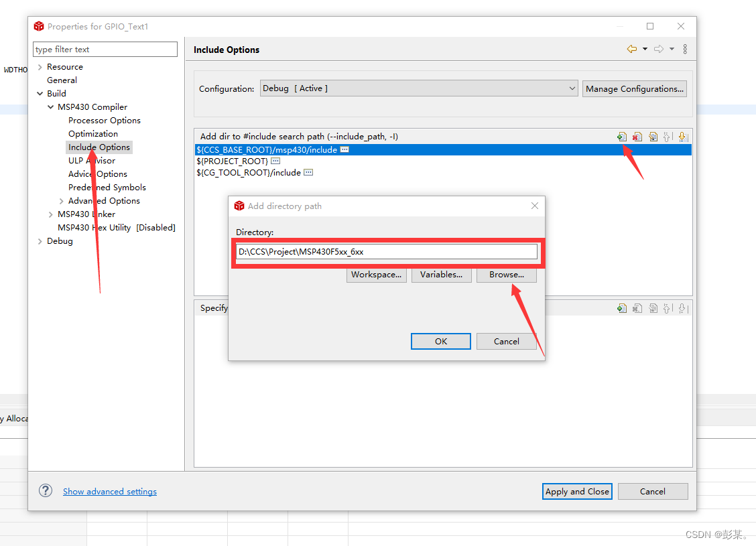Image resolution: width=756 pixels, height=546 pixels.
Task: Click the Move Down icon in include path list
Action: click(683, 137)
